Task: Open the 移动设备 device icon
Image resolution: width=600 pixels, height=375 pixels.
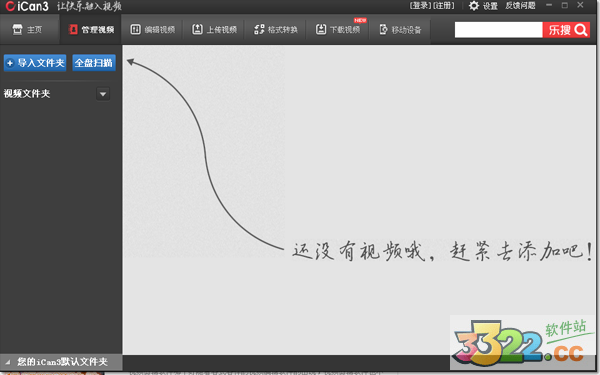Action: point(383,29)
